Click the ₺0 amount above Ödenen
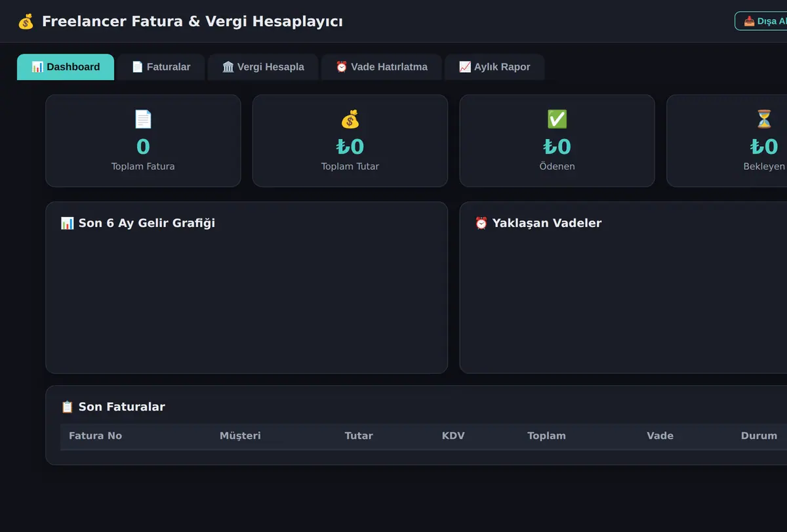Screen dimensions: 787x532 tap(557, 146)
